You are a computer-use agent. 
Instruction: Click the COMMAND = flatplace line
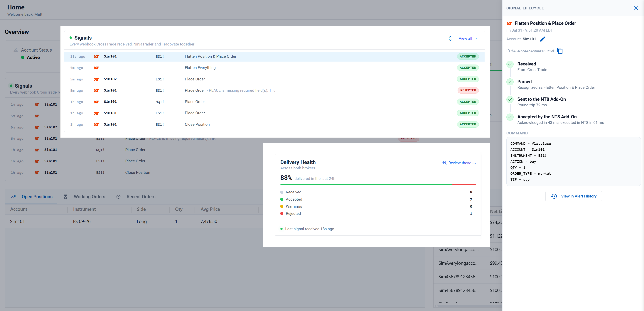[x=530, y=143]
